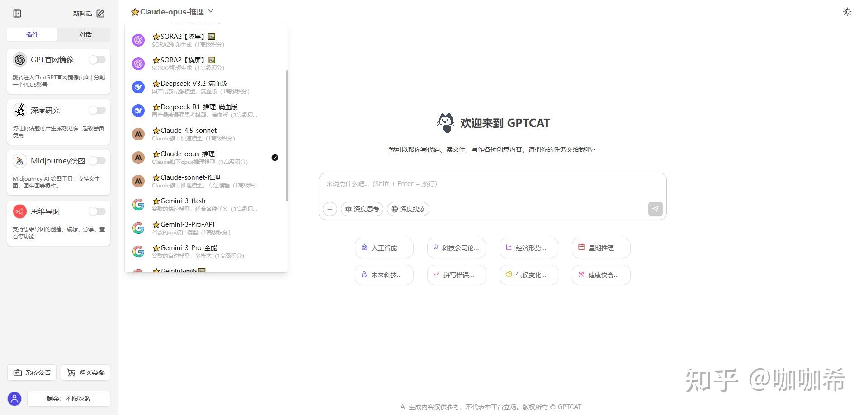Screen dimensions: 868x415
Task: Switch to the 插件 tab
Action: (32, 34)
